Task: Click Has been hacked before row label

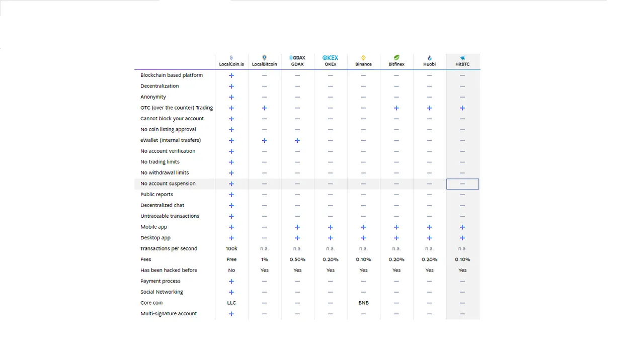Action: tap(169, 270)
